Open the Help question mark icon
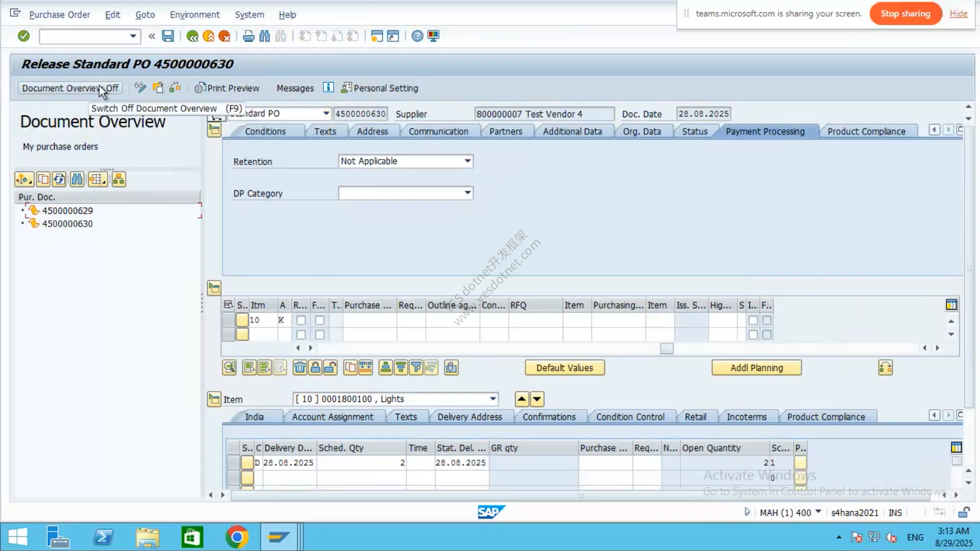980x551 pixels. (x=417, y=36)
